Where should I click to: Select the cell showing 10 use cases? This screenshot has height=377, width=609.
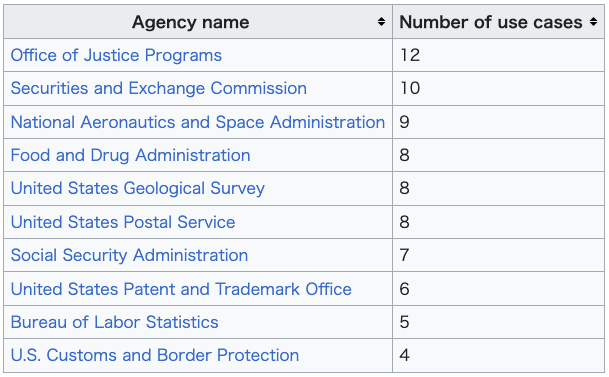coord(498,88)
